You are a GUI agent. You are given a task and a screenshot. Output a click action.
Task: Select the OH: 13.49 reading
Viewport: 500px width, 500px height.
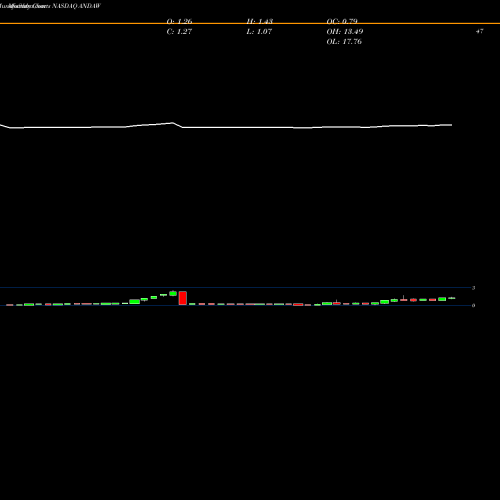(x=345, y=32)
